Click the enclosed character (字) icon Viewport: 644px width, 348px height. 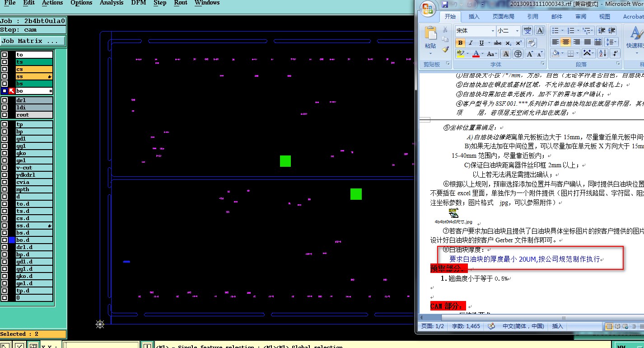coord(518,54)
